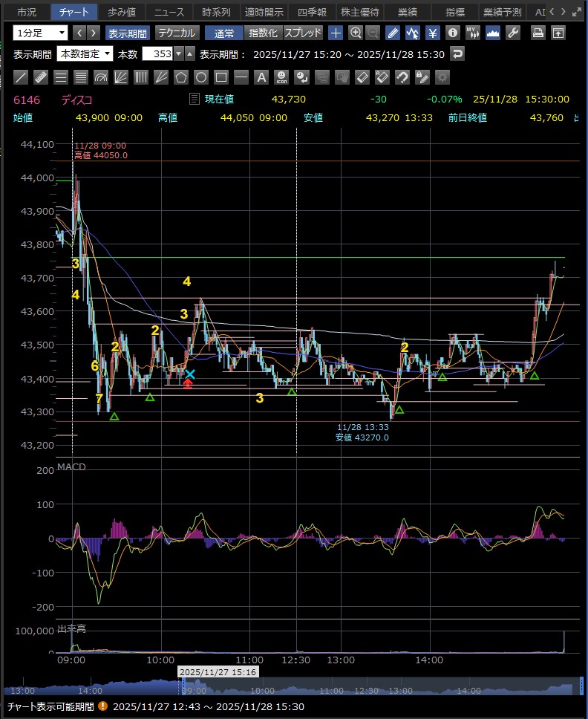Click the zoom in magnifier icon

(x=356, y=33)
